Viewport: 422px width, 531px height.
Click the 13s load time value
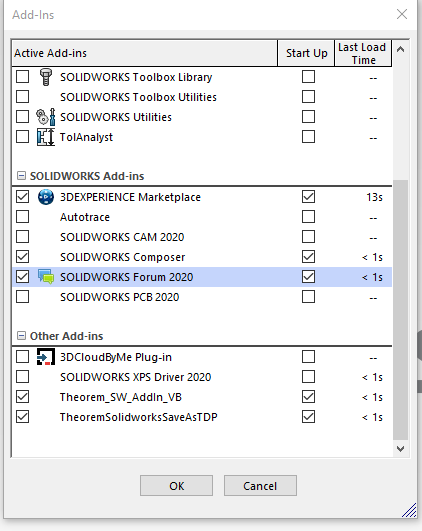point(374,197)
